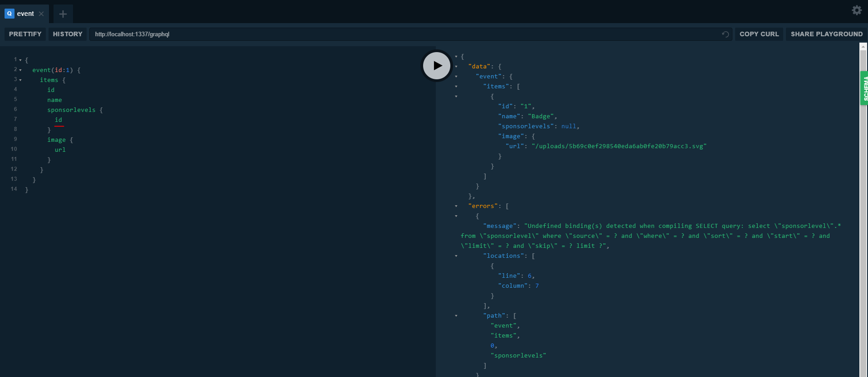Screen dimensions: 868x377
Task: Focus the endpoint URL input field
Action: click(410, 34)
